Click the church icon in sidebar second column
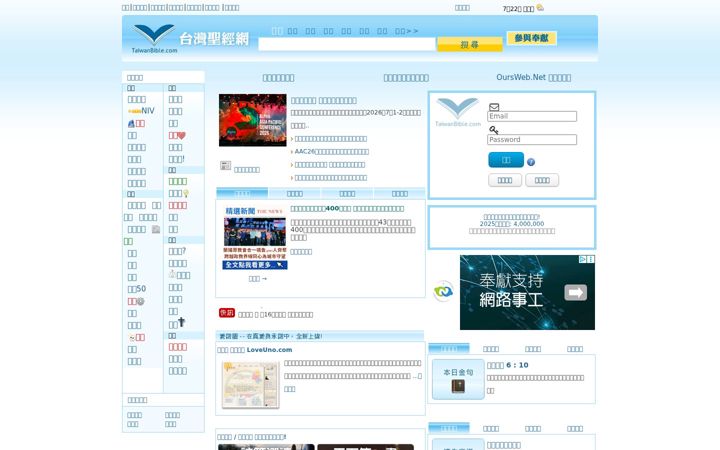 pyautogui.click(x=172, y=274)
